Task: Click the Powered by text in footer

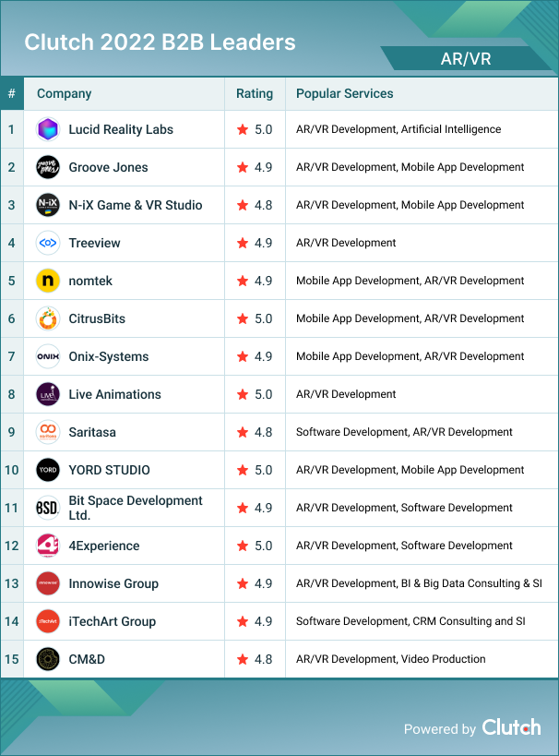Action: 440,729
